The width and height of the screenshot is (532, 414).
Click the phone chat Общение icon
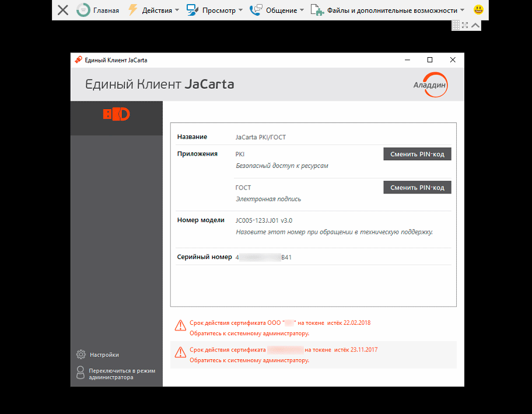tap(256, 10)
